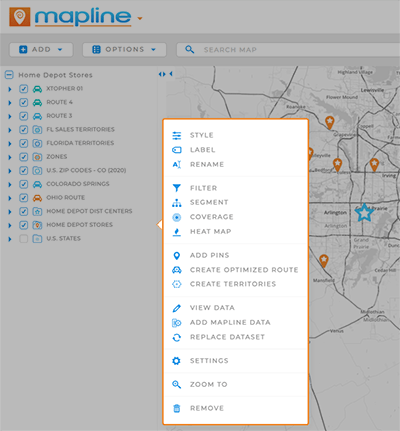Image resolution: width=400 pixels, height=431 pixels.
Task: Toggle the HOME DEPOT STORES layer checkbox
Action: point(23,225)
